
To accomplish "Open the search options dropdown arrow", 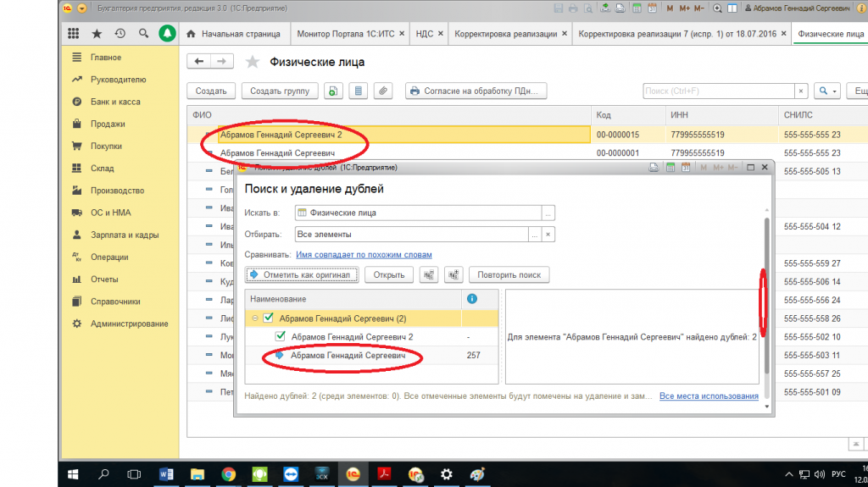I will [x=833, y=91].
